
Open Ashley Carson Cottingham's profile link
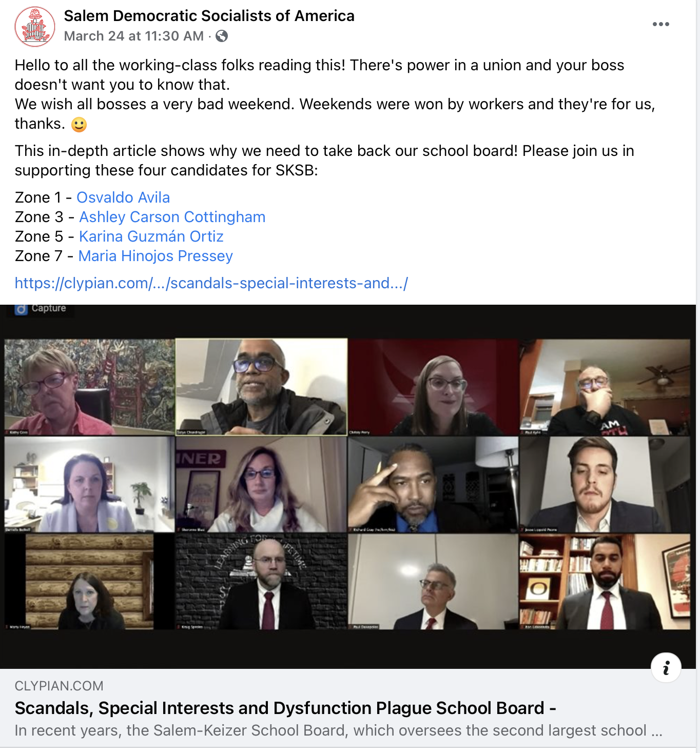click(x=172, y=217)
